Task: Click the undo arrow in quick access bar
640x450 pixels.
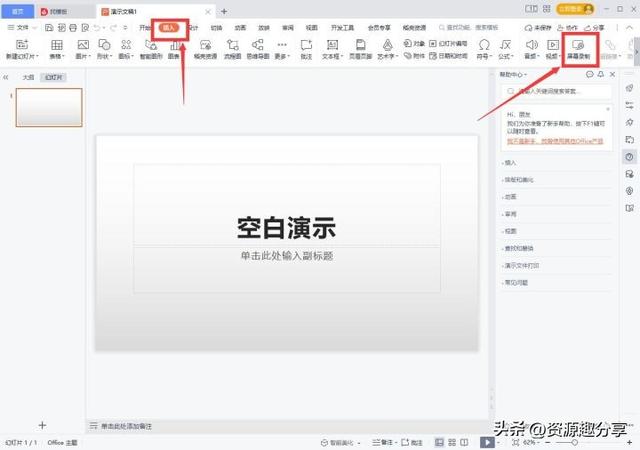Action: tap(97, 27)
